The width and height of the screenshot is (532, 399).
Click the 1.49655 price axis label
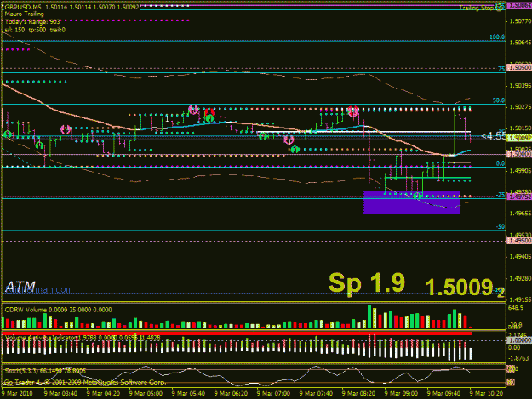click(520, 214)
